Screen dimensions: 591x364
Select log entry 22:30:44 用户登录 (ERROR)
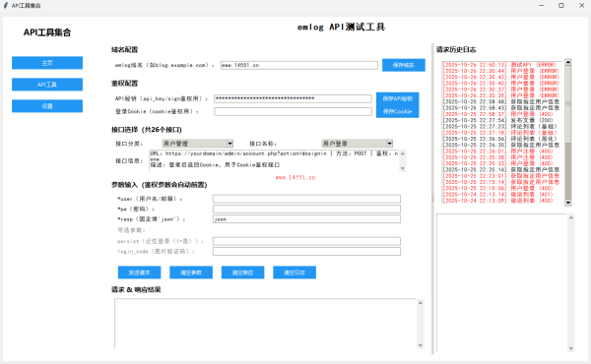(500, 71)
